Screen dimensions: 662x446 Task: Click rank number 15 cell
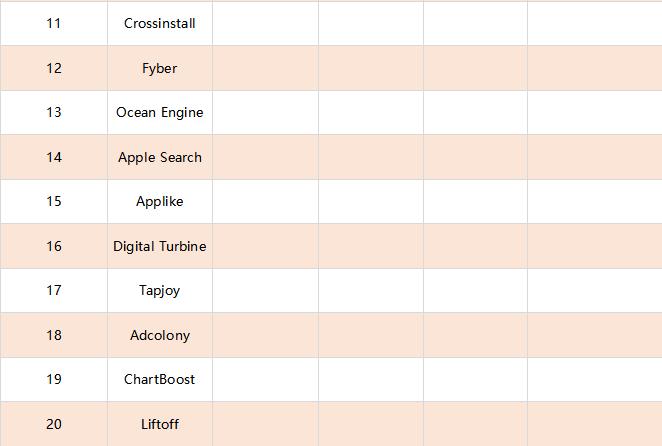[54, 201]
